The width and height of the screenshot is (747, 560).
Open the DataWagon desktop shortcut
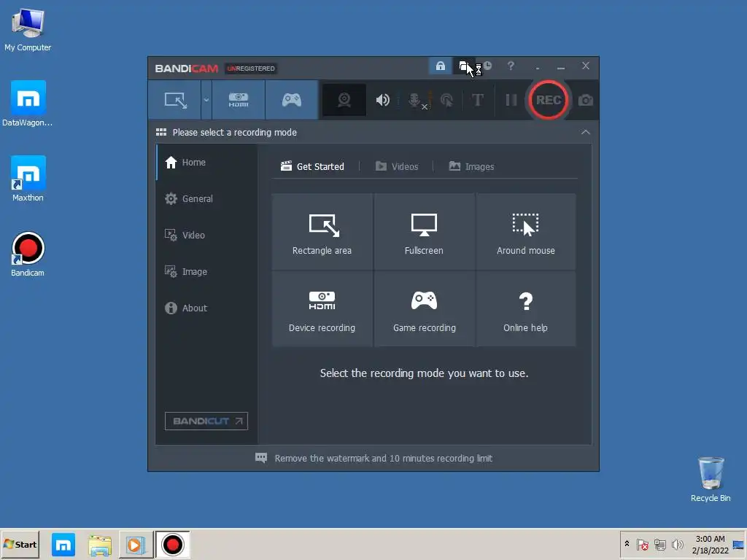point(28,104)
